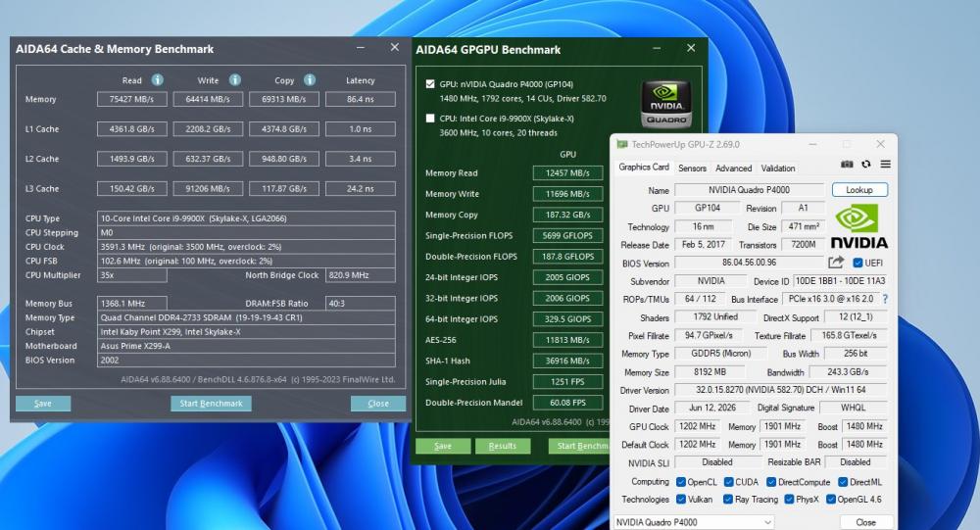This screenshot has height=530, width=980.
Task: Click the Bandwidth value 243.3 GB/s in GPU-Z
Action: coord(848,372)
